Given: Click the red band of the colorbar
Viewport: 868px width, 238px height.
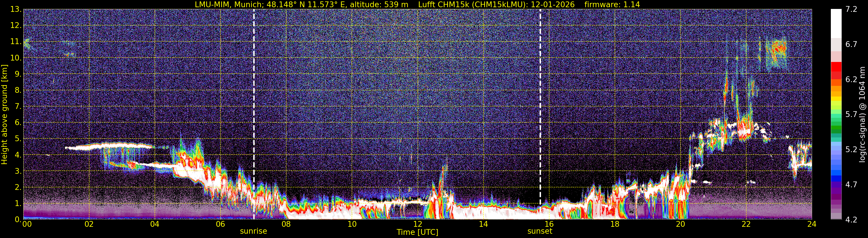Looking at the screenshot, I should (x=836, y=70).
